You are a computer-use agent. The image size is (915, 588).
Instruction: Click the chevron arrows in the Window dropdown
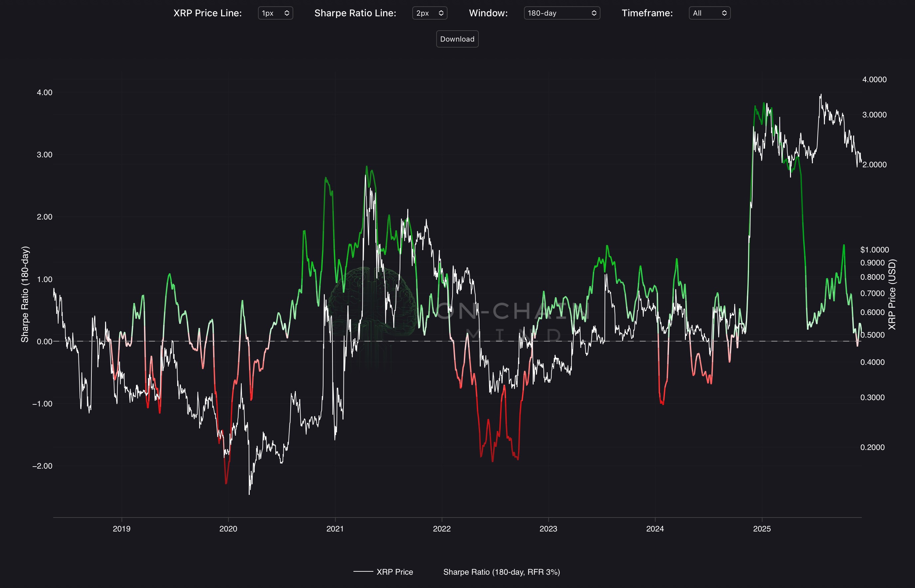(593, 13)
